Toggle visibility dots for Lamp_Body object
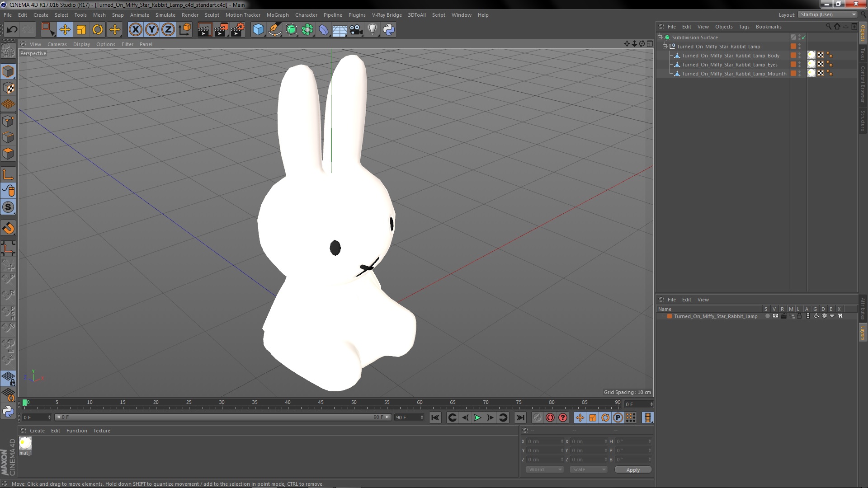 point(799,56)
